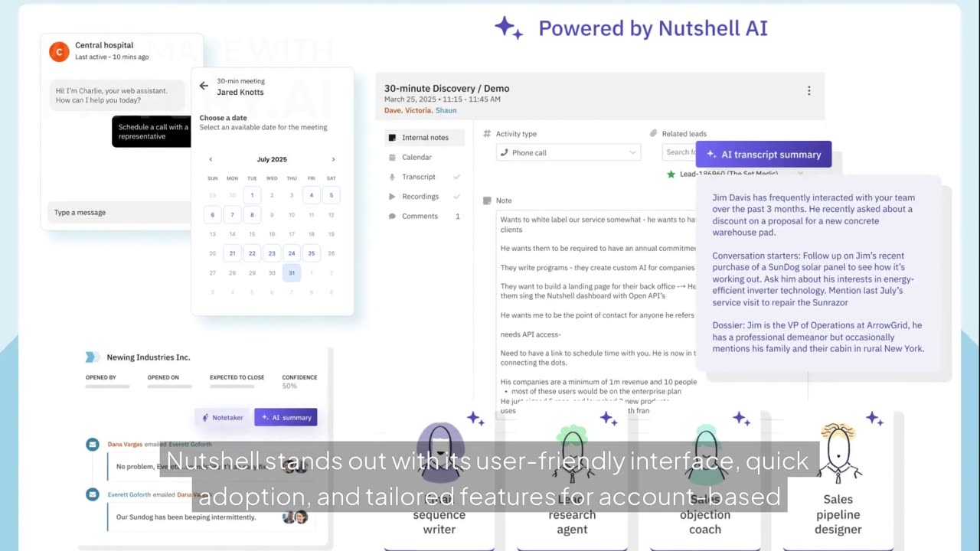Click the Sales pipeline designer character icon
Viewport: 980px width, 551px height.
click(838, 453)
